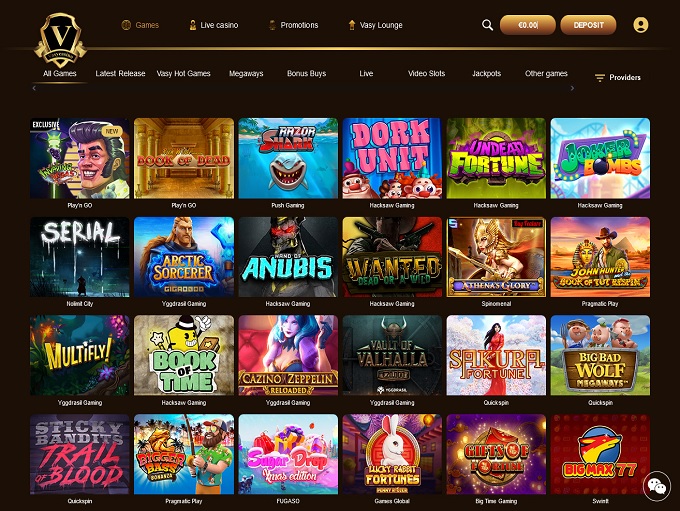Open the user profile avatar icon

[641, 25]
